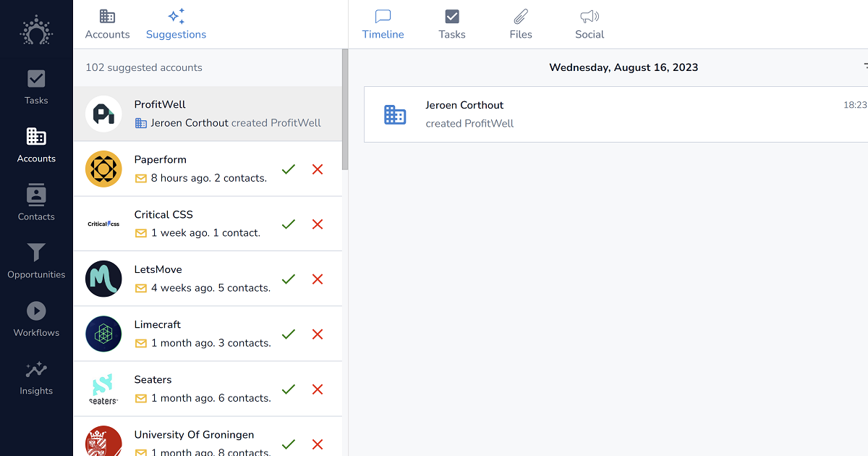This screenshot has height=456, width=868.
Task: Open Contacts in the left sidebar
Action: [36, 203]
